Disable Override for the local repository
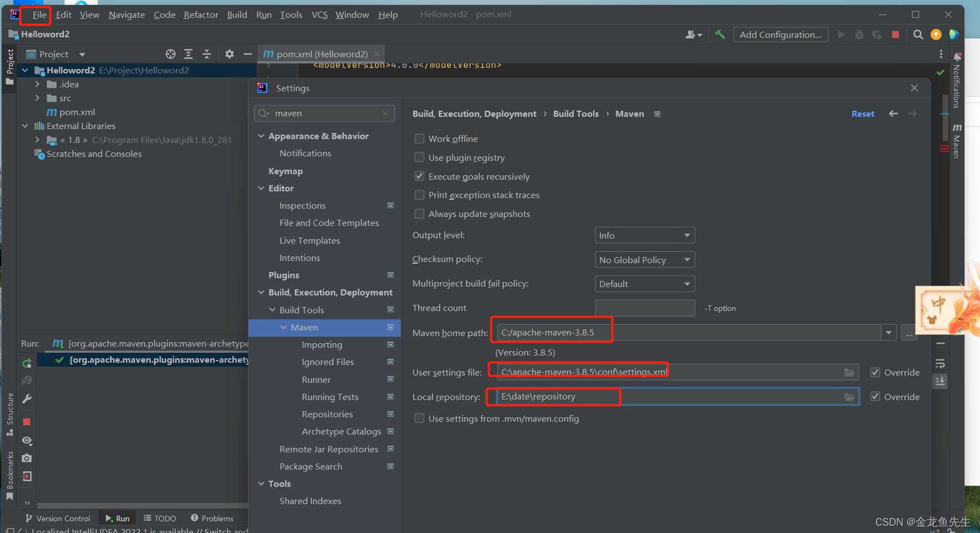The height and width of the screenshot is (533, 980). (875, 396)
